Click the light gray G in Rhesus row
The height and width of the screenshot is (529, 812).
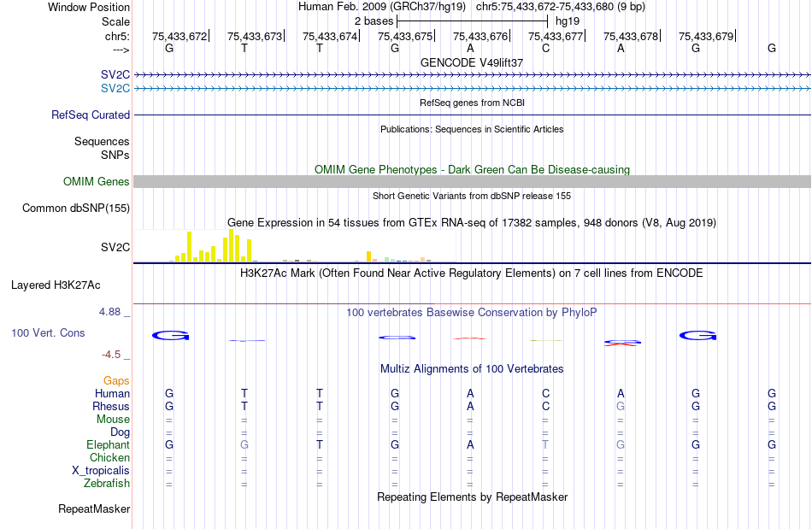[x=621, y=406]
